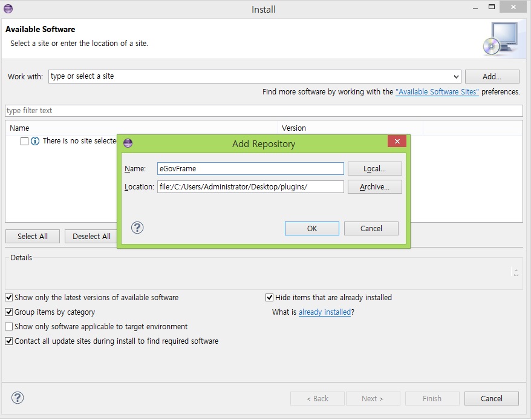This screenshot has width=531, height=420.
Task: Open Available Software Sites preferences link
Action: pos(437,92)
